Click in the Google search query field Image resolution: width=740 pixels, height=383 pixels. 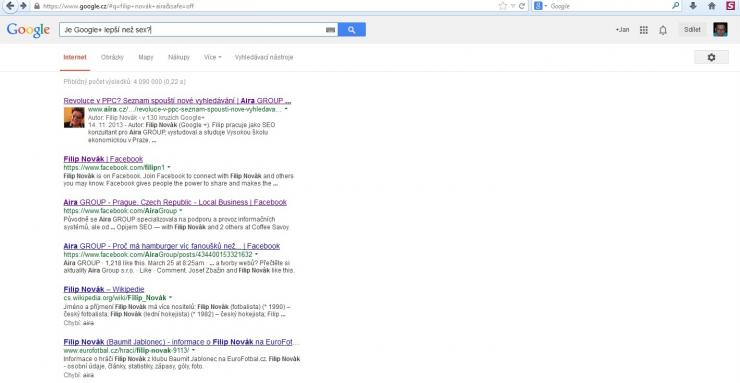193,30
